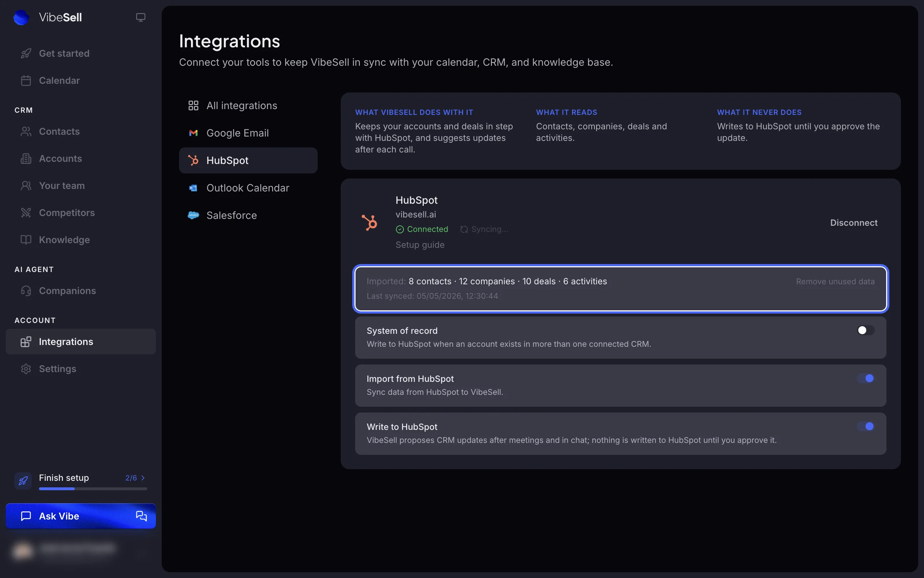This screenshot has width=924, height=578.
Task: Switch to the Google Email integration
Action: coord(248,133)
